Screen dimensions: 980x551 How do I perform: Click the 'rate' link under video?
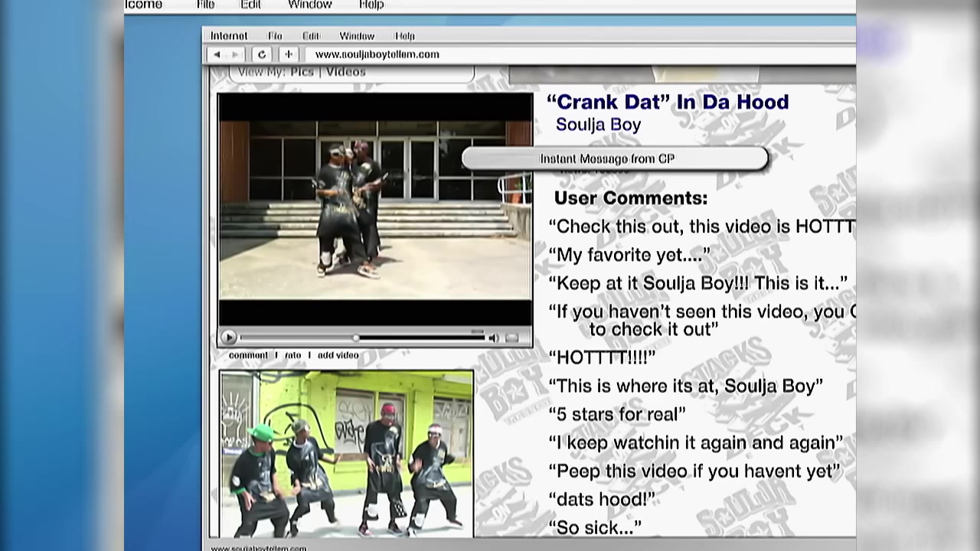coord(292,355)
